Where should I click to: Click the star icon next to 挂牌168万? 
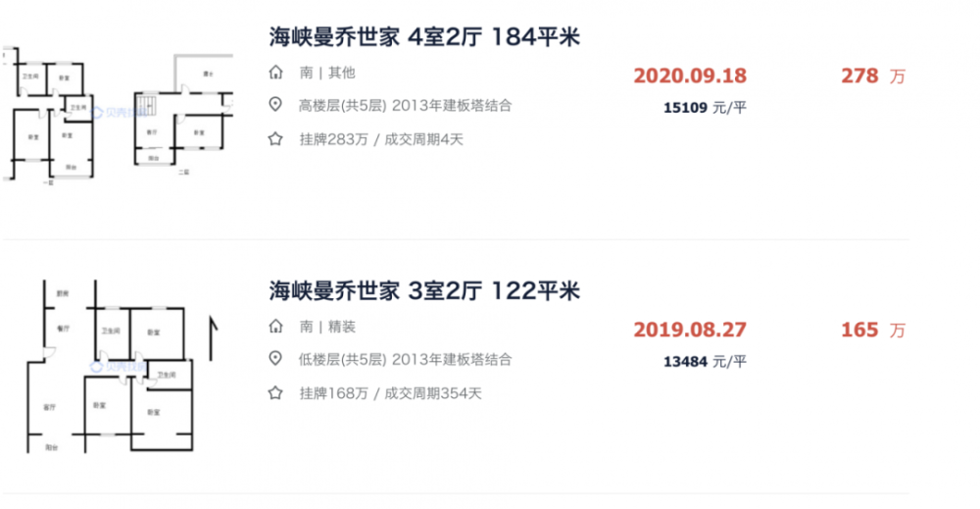276,393
